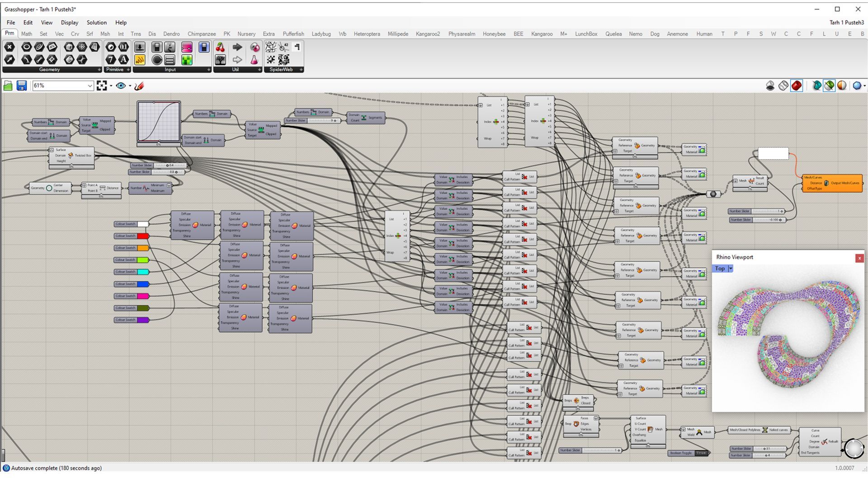Viewport: 868px width, 478px height.
Task: Open the Solution menu
Action: (96, 23)
